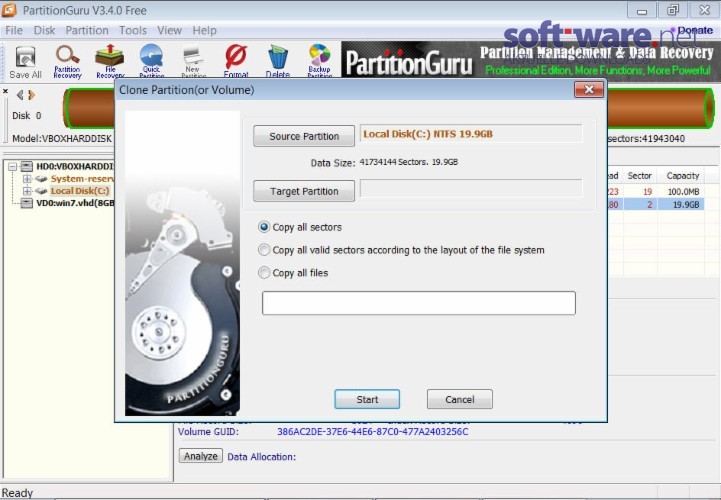
Task: Open the Disk menu
Action: point(44,30)
